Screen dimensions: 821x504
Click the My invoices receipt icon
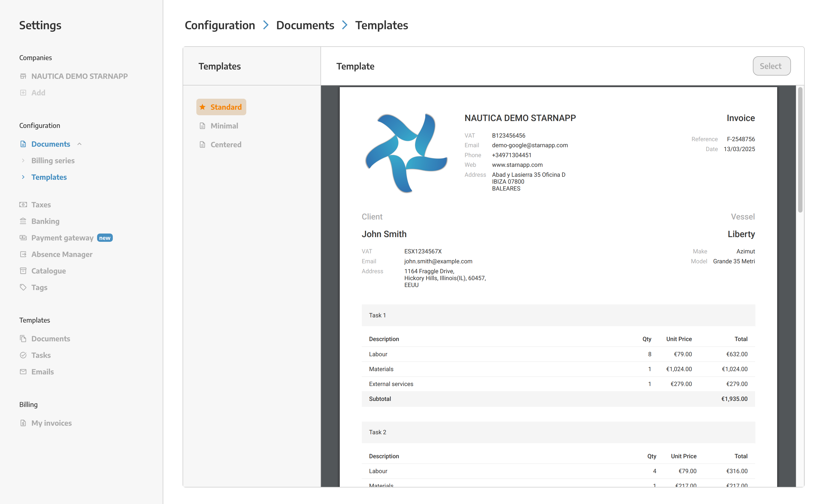tap(23, 423)
